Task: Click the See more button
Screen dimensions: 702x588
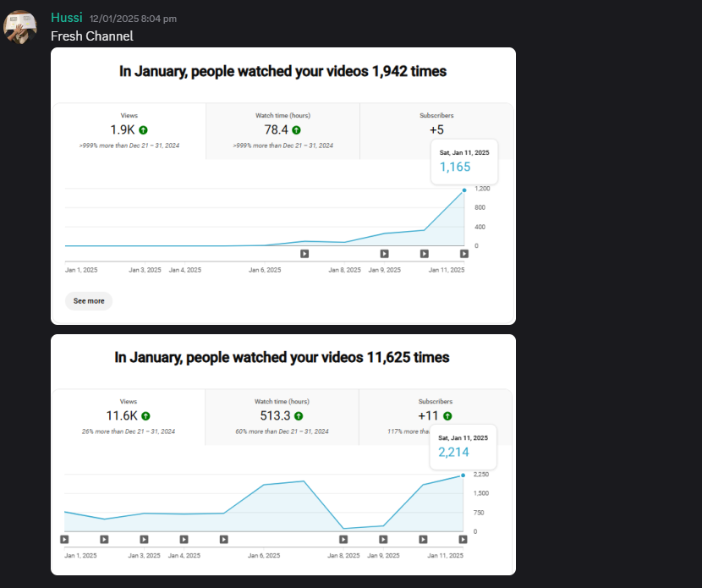Action: click(x=89, y=301)
